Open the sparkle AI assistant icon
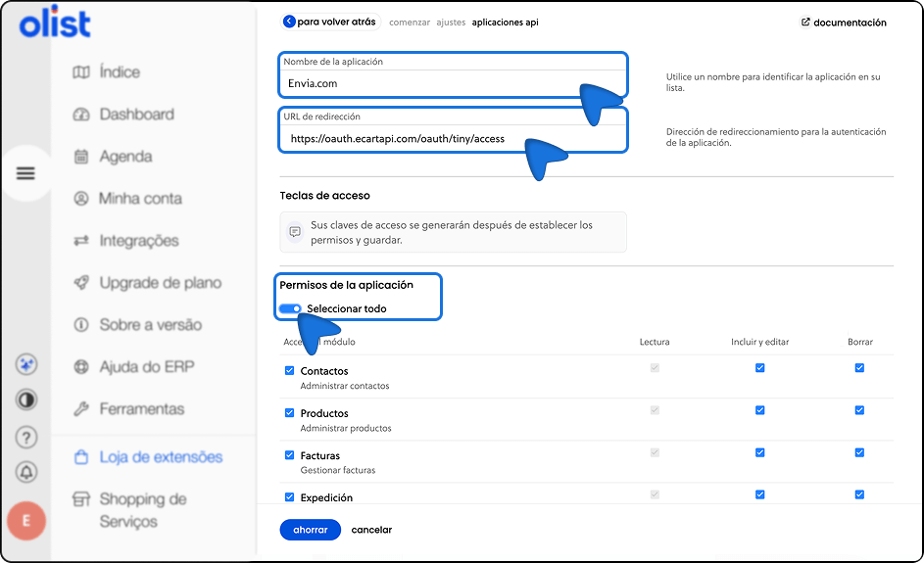924x563 pixels. click(26, 364)
